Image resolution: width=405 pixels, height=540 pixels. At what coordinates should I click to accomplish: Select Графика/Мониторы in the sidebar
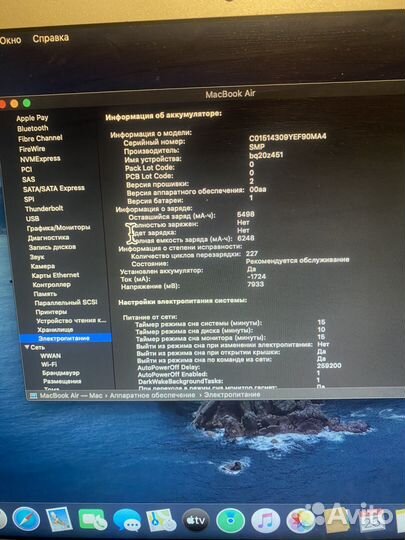(x=59, y=228)
